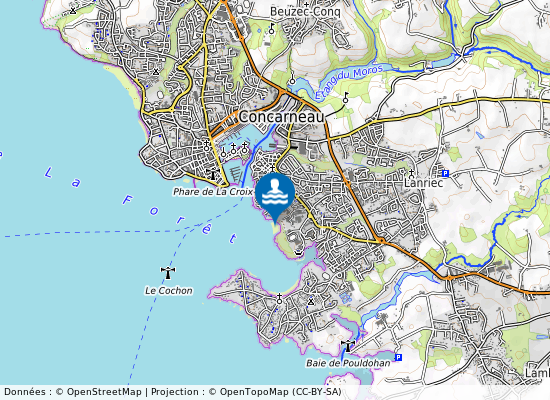
Task: Click the Concarneau town label
Action: coord(281,117)
